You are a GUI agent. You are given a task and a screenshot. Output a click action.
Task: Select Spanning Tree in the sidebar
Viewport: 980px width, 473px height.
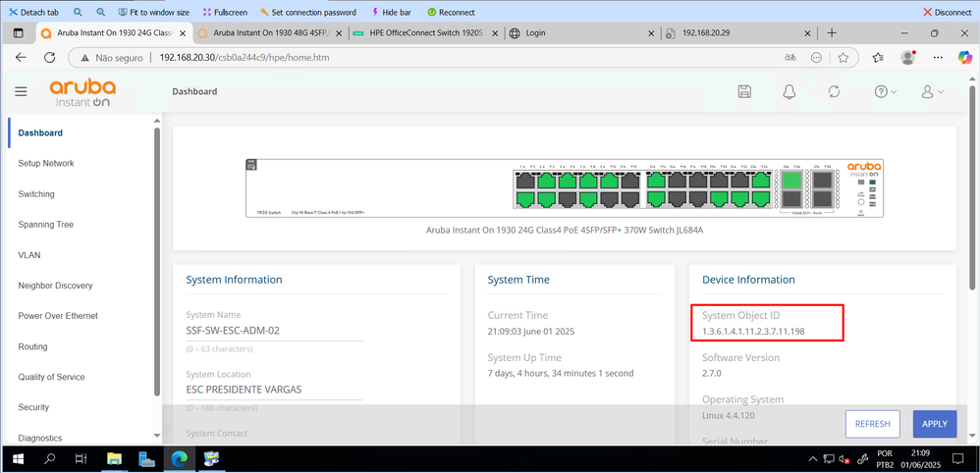coord(45,225)
